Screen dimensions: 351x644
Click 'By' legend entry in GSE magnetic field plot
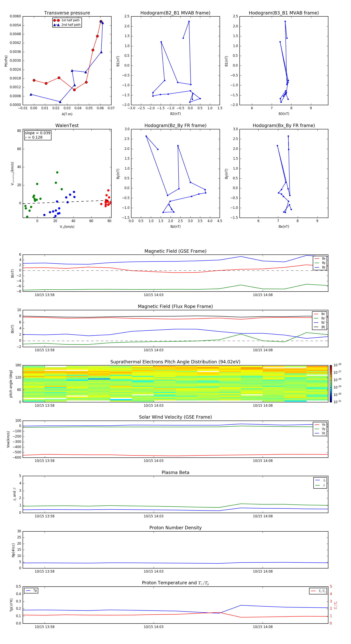click(x=320, y=263)
